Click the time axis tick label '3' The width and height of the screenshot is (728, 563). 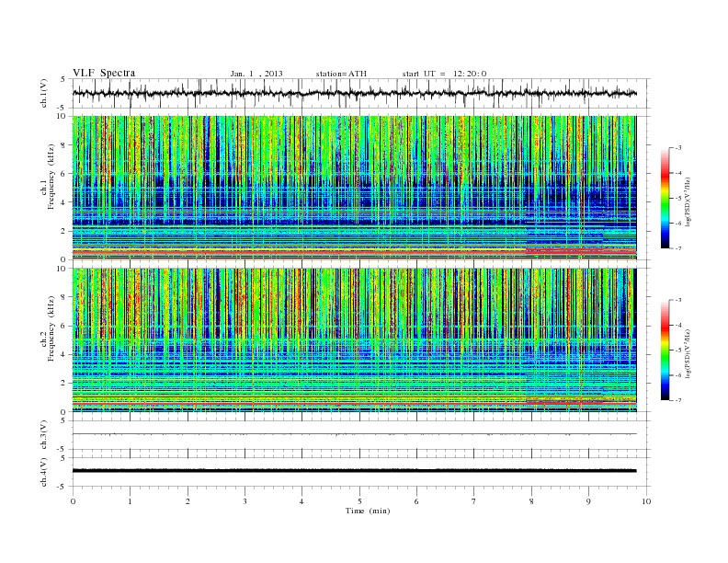pyautogui.click(x=245, y=501)
